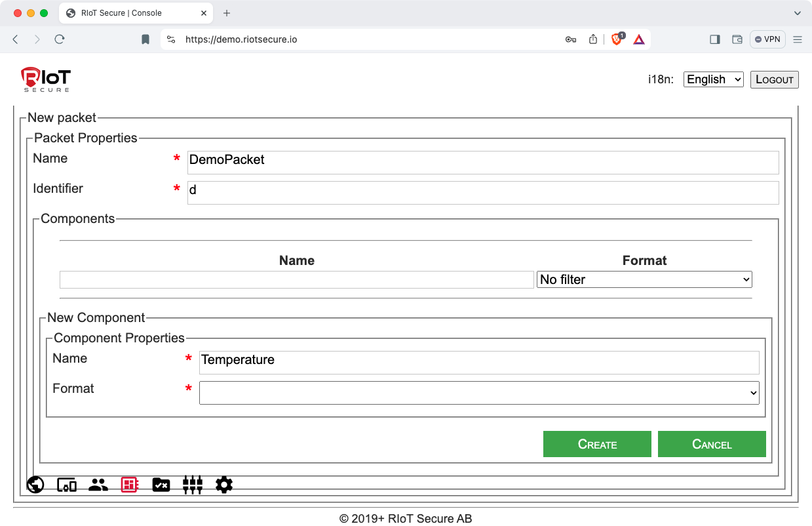Open the devices icon in bottom toolbar
The image size is (812, 526).
[67, 485]
